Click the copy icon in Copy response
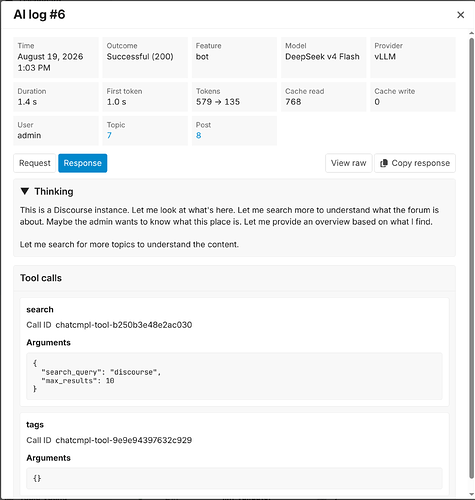475x500 pixels. tap(384, 163)
